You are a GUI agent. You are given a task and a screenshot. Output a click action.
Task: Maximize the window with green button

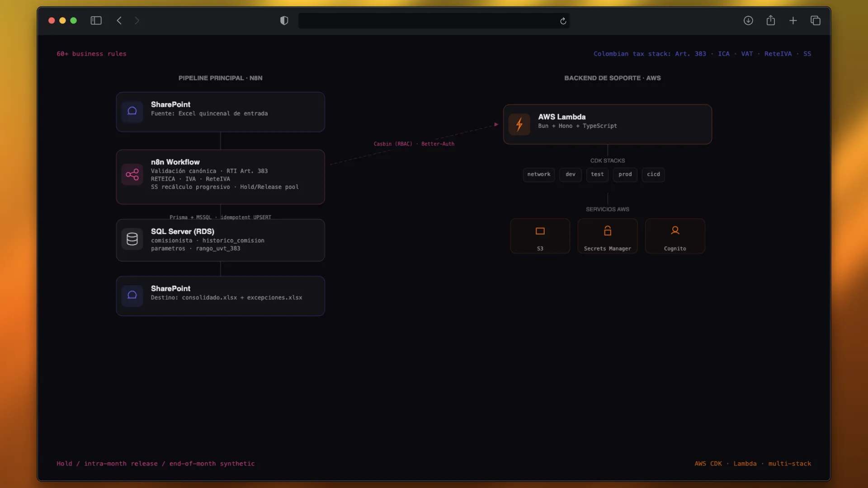point(74,21)
